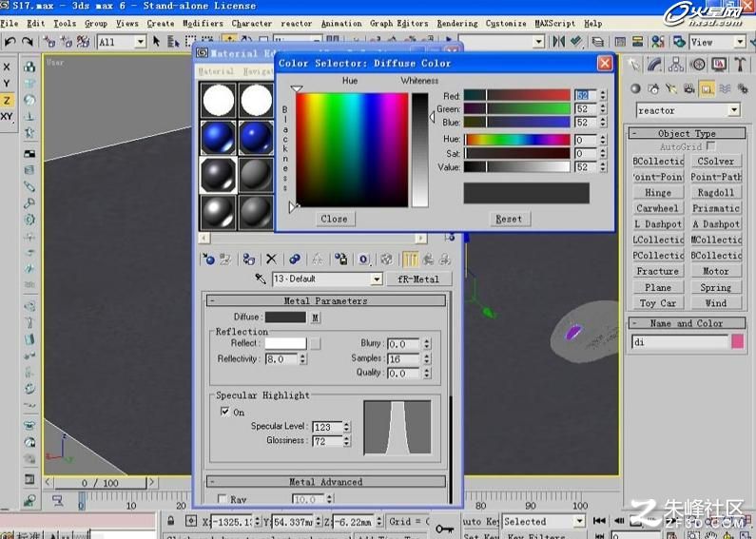
Task: Open the Graph Editors menu
Action: (398, 23)
